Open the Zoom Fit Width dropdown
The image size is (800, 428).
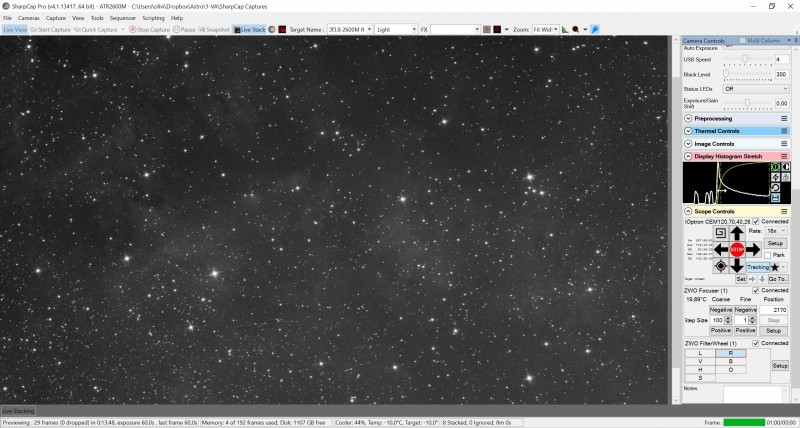tap(556, 30)
